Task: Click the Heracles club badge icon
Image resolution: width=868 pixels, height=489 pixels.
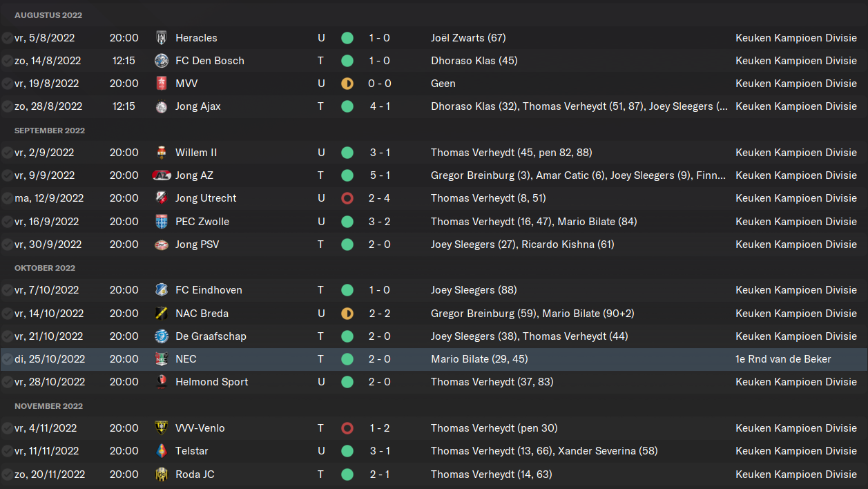Action: tap(162, 38)
